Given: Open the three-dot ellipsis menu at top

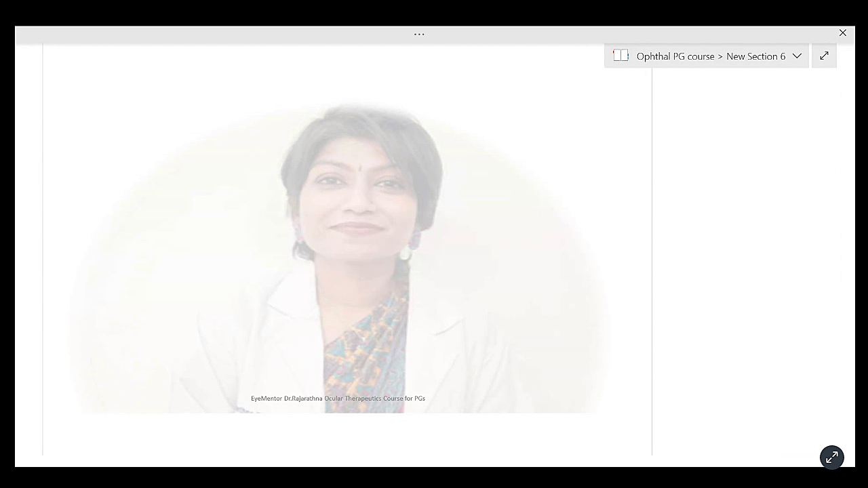Looking at the screenshot, I should pyautogui.click(x=419, y=34).
